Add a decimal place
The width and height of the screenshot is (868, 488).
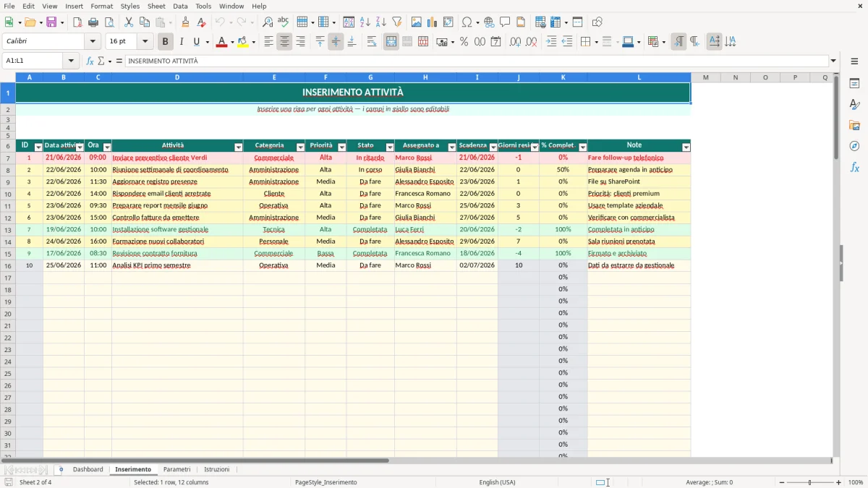pyautogui.click(x=516, y=42)
